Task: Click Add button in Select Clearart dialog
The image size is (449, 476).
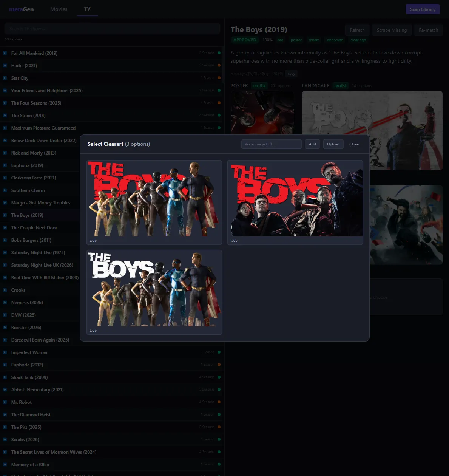Action: coord(312,144)
